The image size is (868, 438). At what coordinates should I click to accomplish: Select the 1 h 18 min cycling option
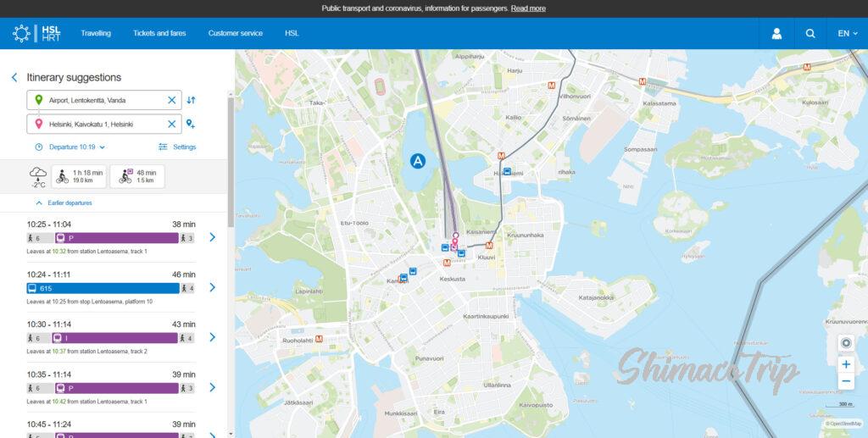tap(80, 176)
